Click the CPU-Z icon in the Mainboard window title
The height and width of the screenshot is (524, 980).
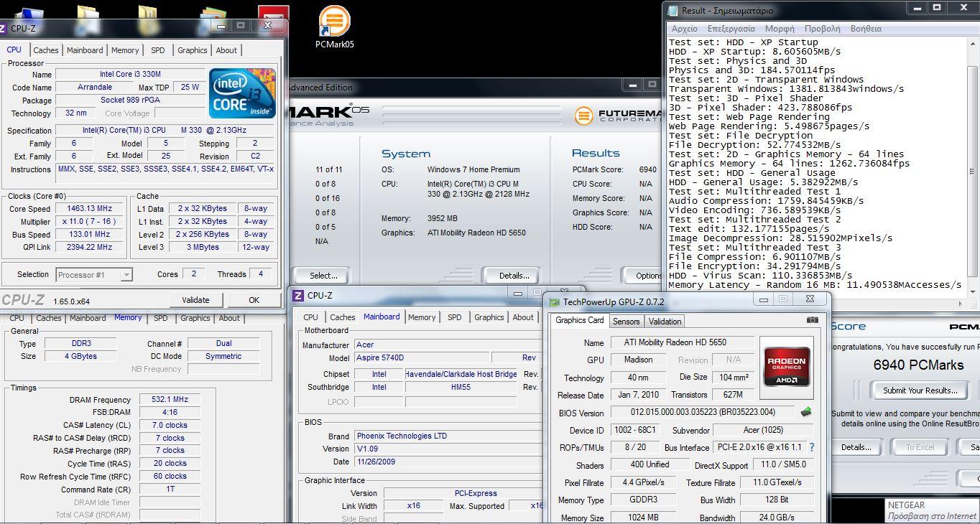tap(298, 295)
